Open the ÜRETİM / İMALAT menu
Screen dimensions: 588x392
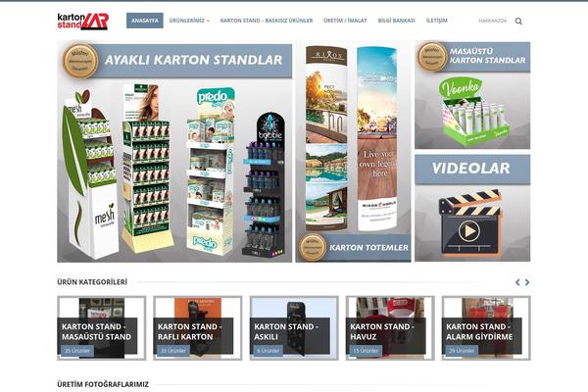pos(345,21)
